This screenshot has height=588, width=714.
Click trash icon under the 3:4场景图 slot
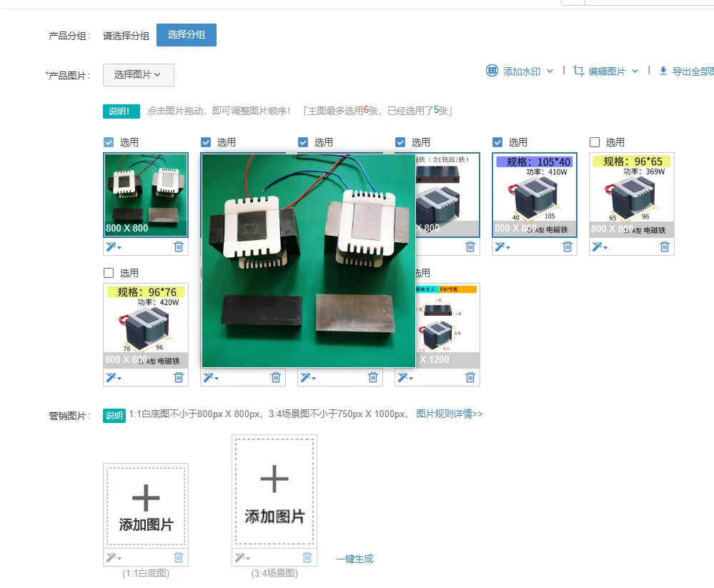tap(307, 557)
